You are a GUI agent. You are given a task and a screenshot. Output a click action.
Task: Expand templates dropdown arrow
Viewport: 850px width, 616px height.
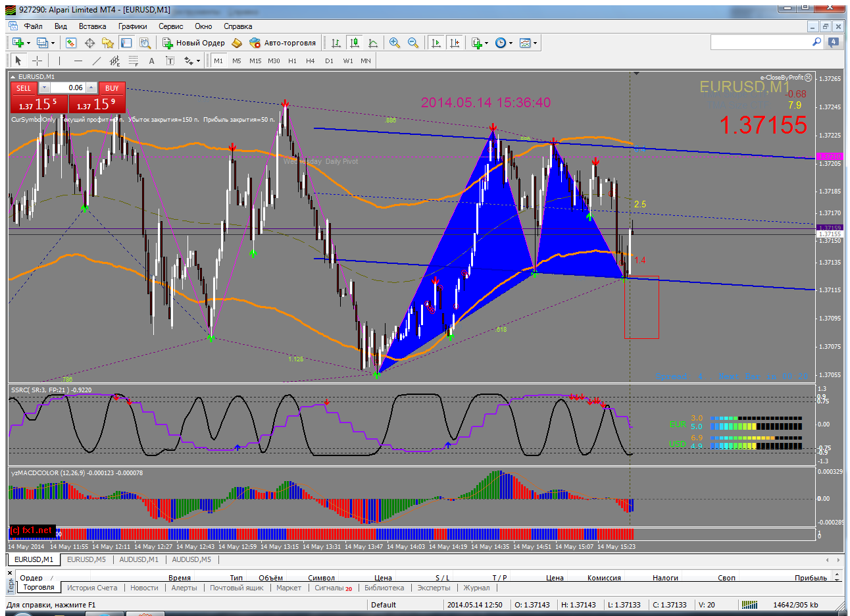(x=535, y=43)
